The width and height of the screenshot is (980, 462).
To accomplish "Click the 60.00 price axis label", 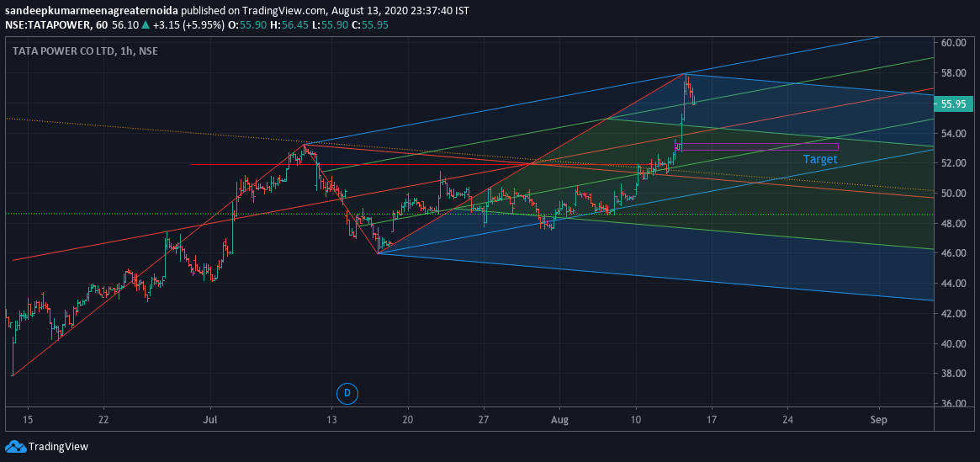I will pyautogui.click(x=955, y=43).
